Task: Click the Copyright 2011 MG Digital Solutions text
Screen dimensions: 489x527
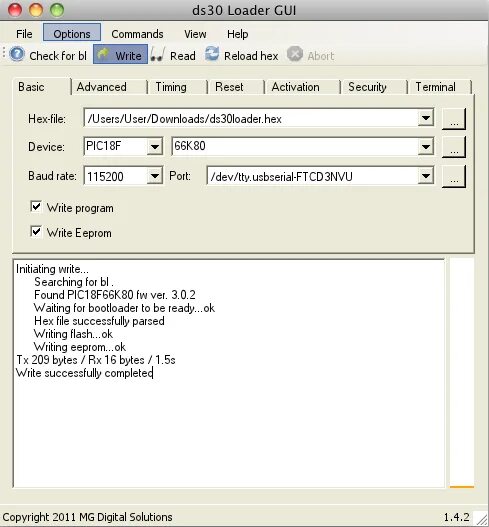Action: coord(87,517)
